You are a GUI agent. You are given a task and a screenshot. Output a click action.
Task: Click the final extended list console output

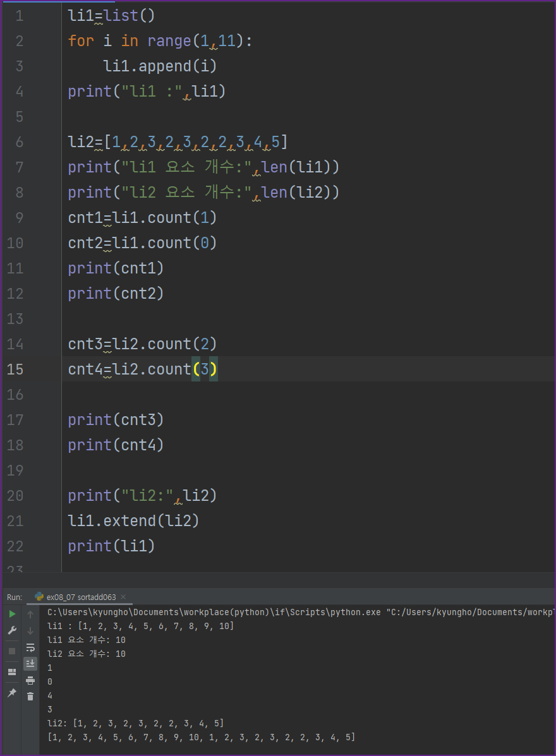(201, 737)
